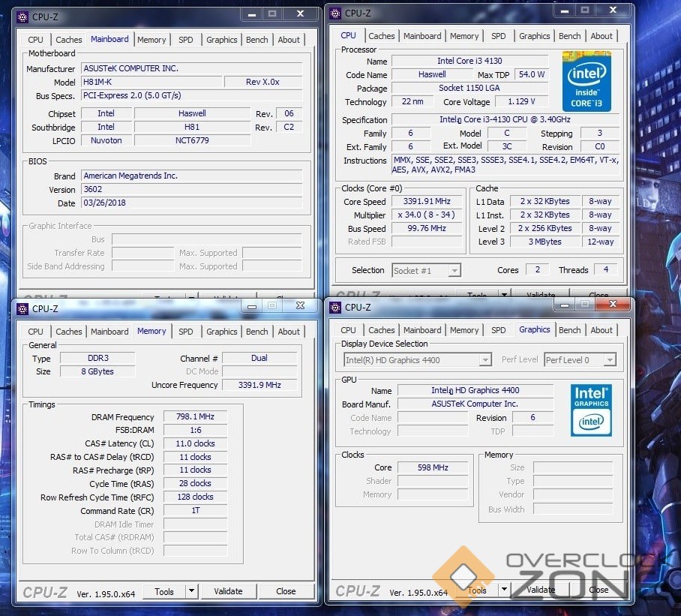
Task: Switch to Mainboard tab in CPU window
Action: click(422, 36)
